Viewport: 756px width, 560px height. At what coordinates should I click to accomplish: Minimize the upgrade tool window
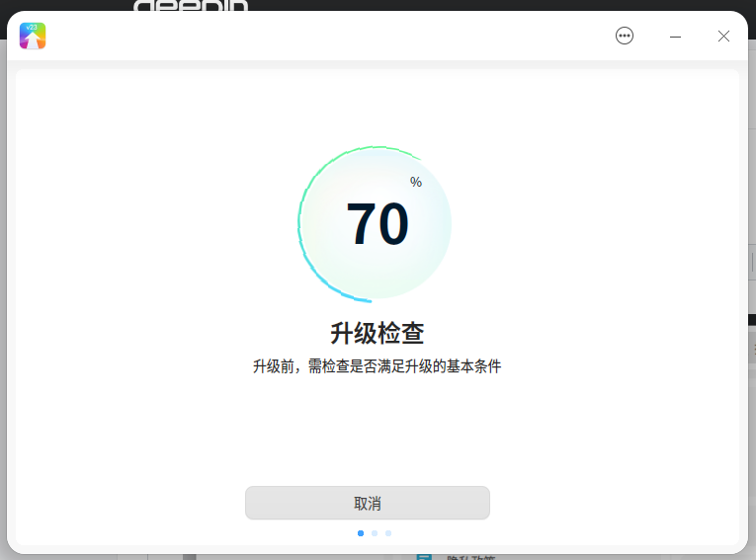(x=675, y=37)
